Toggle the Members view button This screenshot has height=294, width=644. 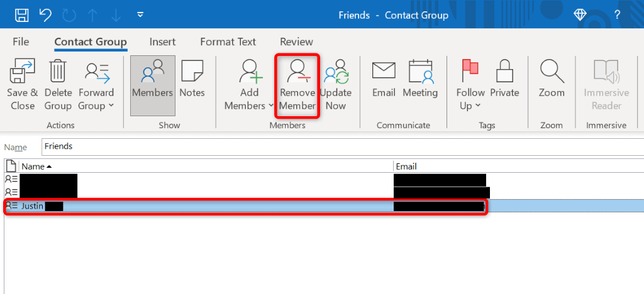coord(152,77)
